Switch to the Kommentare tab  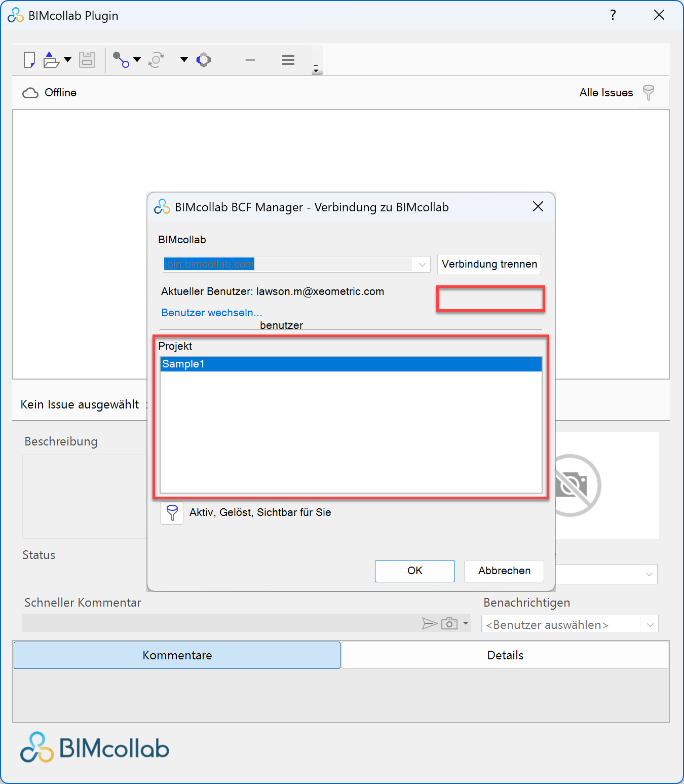[x=177, y=655]
